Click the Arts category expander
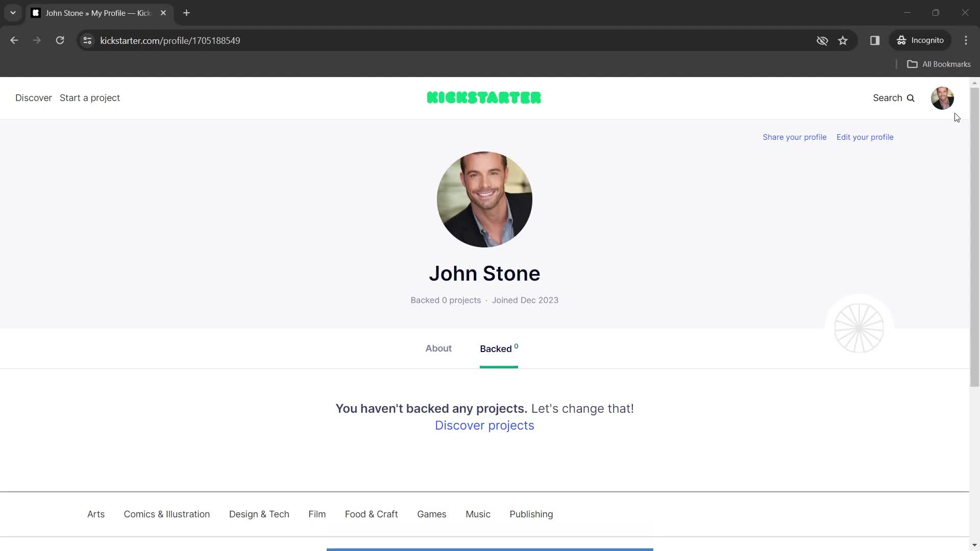 point(96,514)
